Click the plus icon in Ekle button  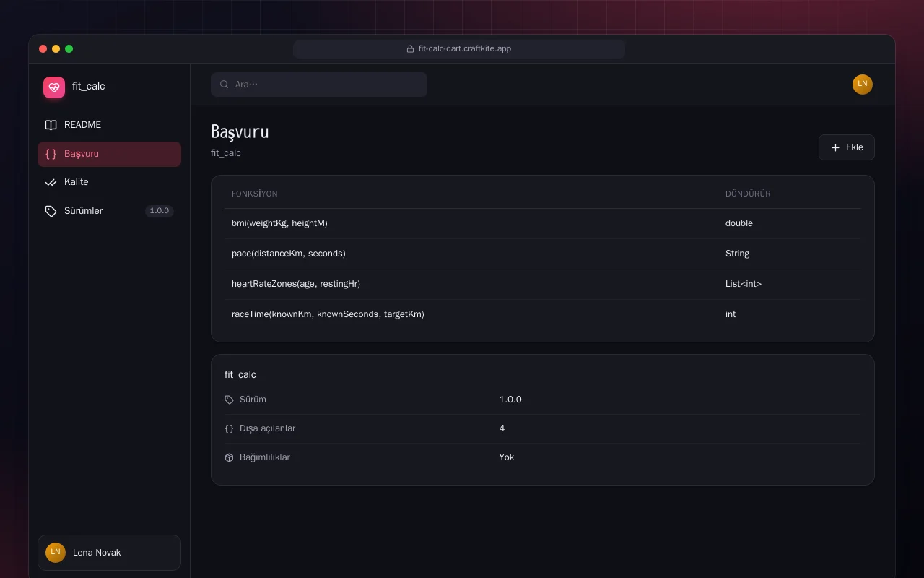tap(835, 147)
